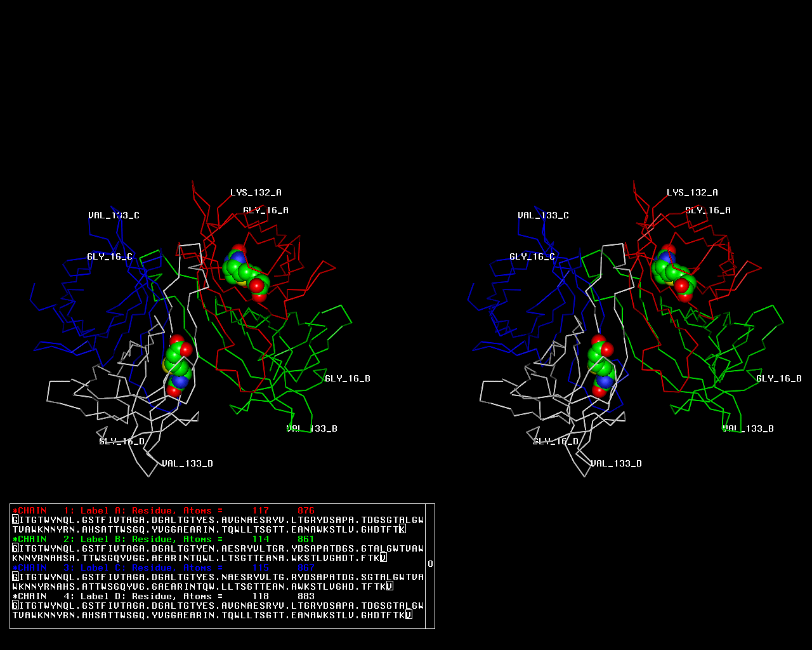The width and height of the screenshot is (812, 650).
Task: Select boxed last residue V of Chain D
Action: coord(409,615)
